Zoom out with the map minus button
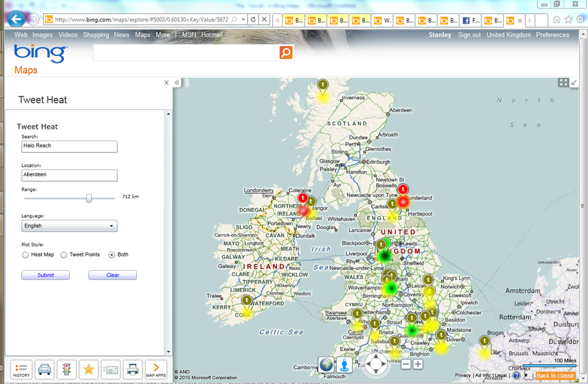Image resolution: width=588 pixels, height=384 pixels. point(406,364)
